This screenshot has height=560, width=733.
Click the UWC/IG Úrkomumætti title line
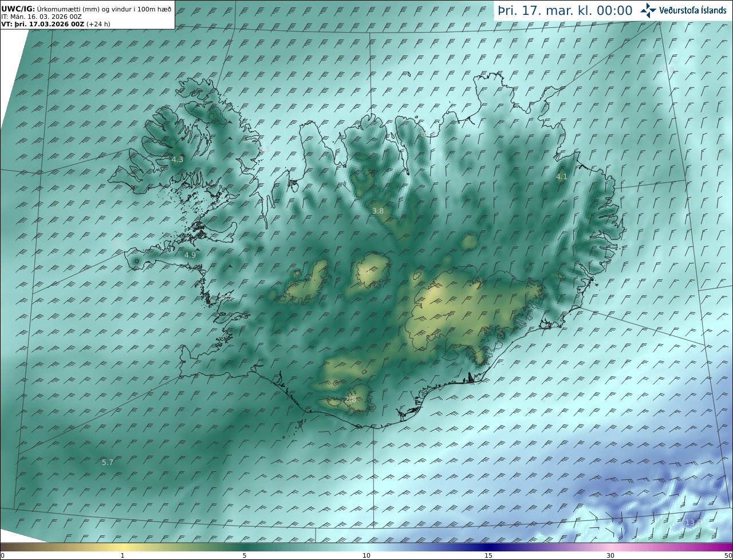[x=86, y=9]
